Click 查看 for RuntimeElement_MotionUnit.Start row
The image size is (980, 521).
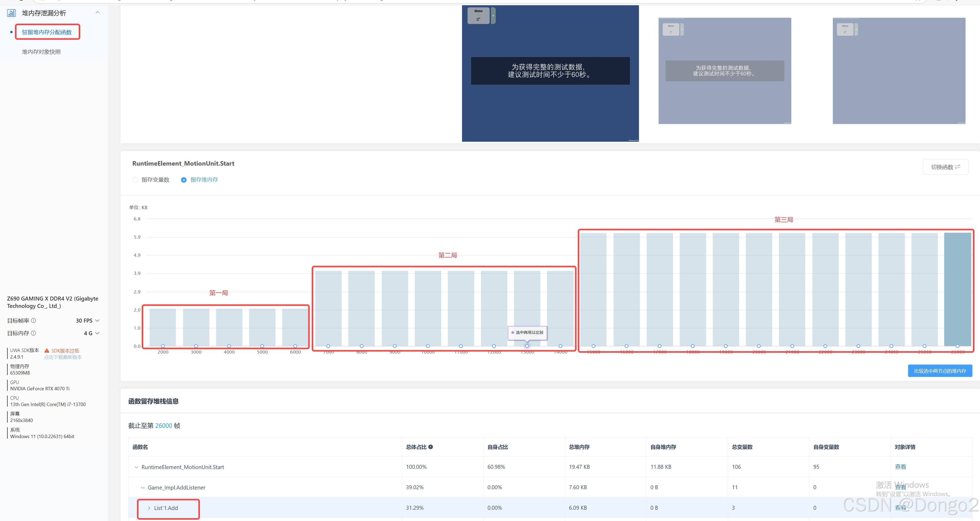(x=900, y=467)
